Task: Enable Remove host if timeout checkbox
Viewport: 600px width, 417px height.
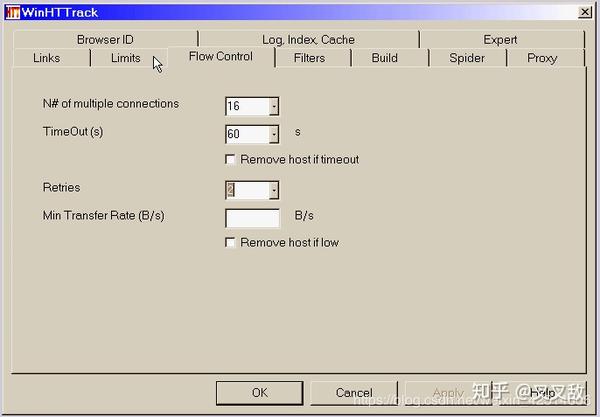Action: [230, 159]
